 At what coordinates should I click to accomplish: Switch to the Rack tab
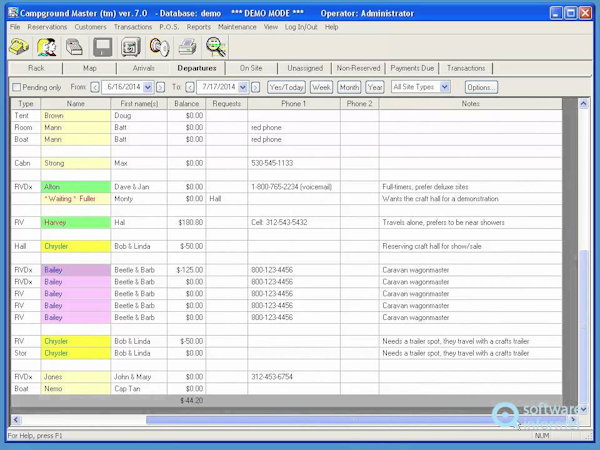[36, 68]
